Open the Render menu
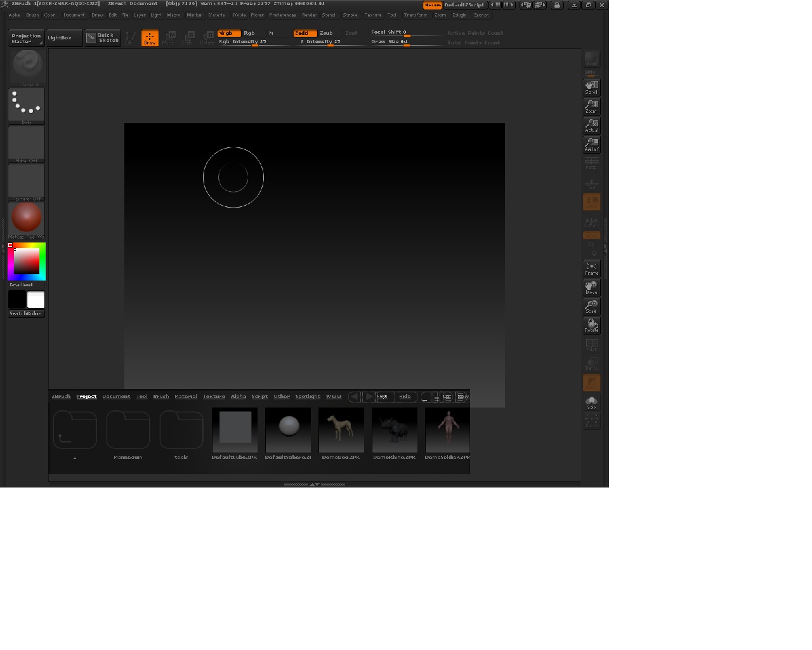This screenshot has width=812, height=650. (309, 15)
